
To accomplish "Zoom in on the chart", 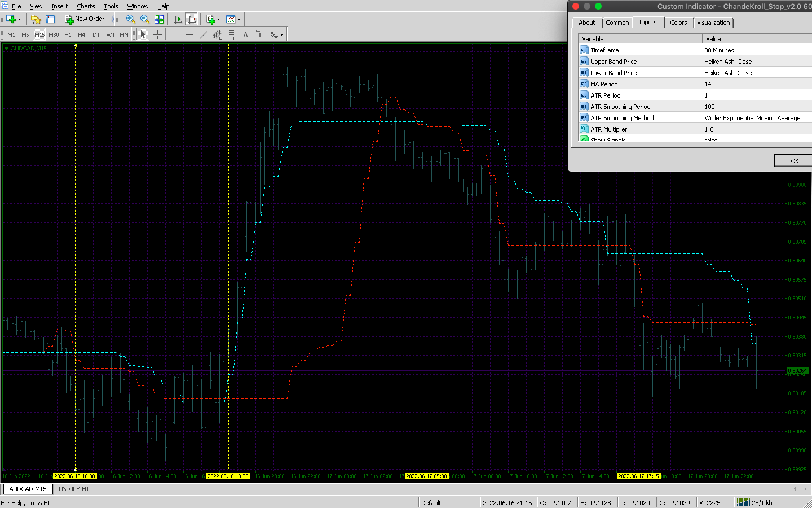I will [x=130, y=19].
